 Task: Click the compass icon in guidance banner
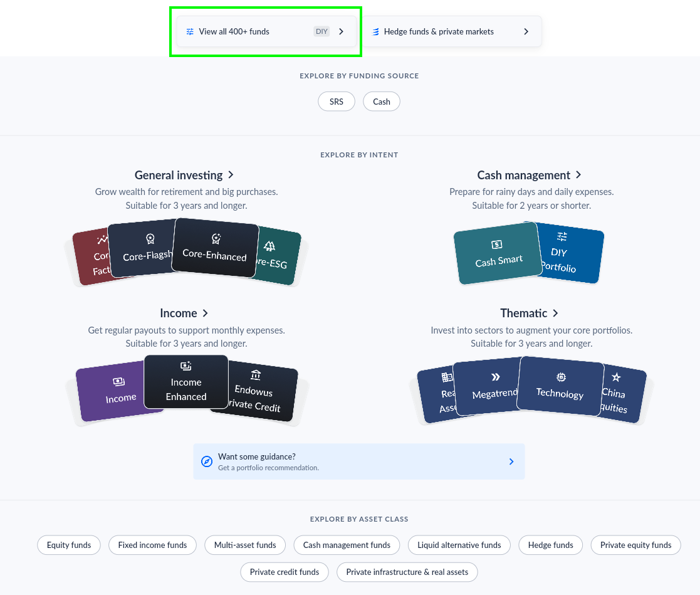point(207,462)
